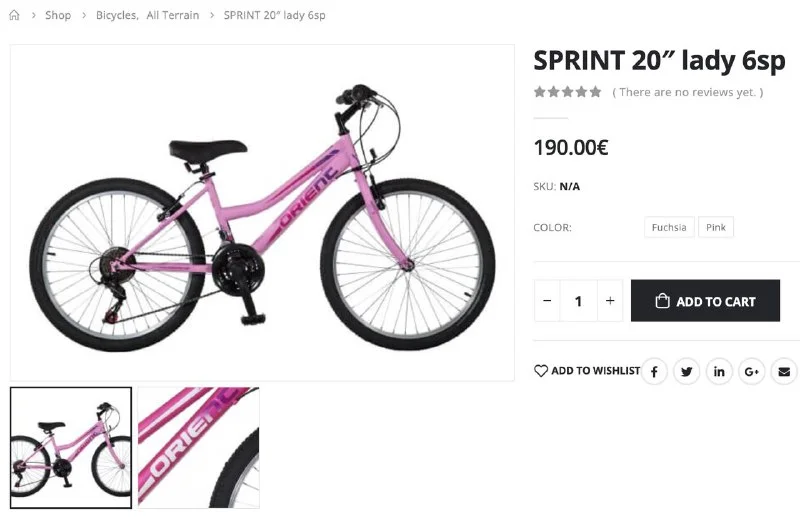
Task: Share product on Google Plus
Action: click(752, 372)
